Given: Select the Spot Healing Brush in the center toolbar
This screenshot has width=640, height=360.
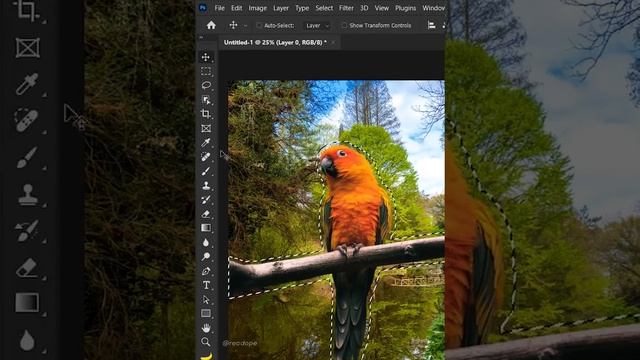Looking at the screenshot, I should click(206, 157).
